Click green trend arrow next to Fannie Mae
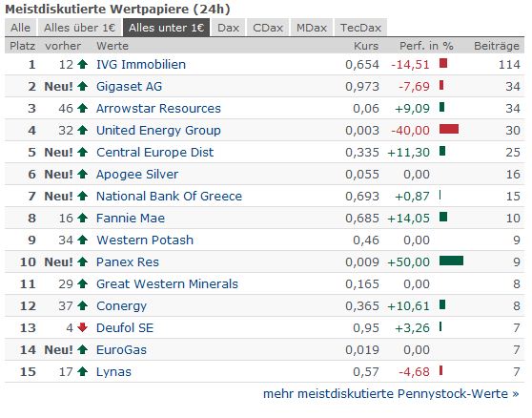Screen dimensions: 532x418 (x=82, y=218)
